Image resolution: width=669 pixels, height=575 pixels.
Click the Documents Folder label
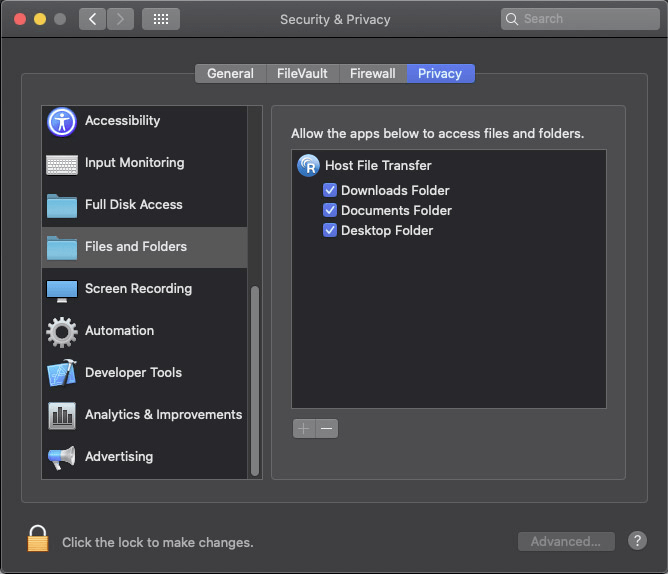pyautogui.click(x=396, y=210)
